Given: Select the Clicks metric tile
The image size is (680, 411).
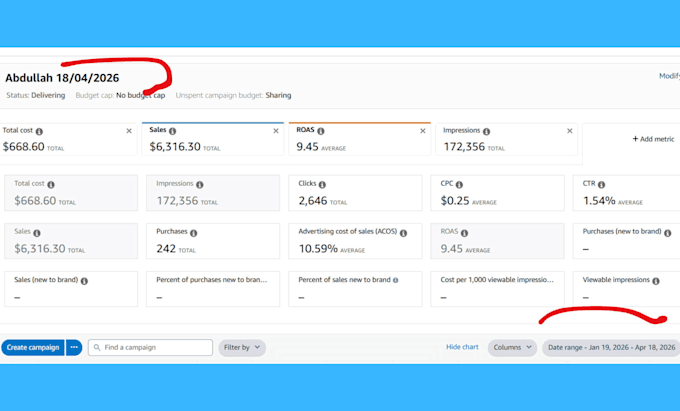Looking at the screenshot, I should (355, 193).
